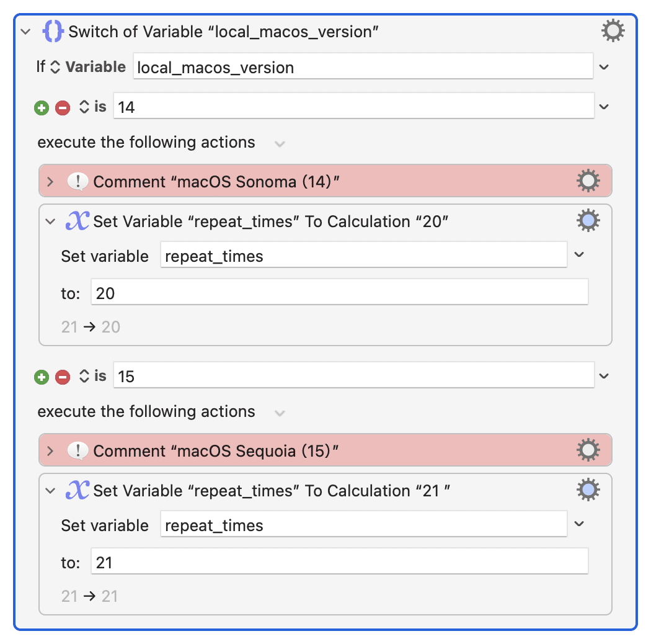Click Comment "macOS Sonoma (14)" title

point(216,182)
